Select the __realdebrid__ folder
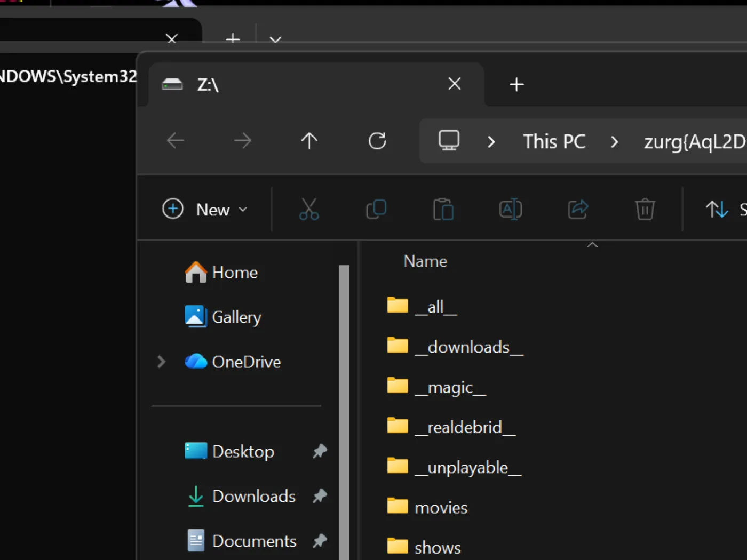The height and width of the screenshot is (560, 747). 451,427
